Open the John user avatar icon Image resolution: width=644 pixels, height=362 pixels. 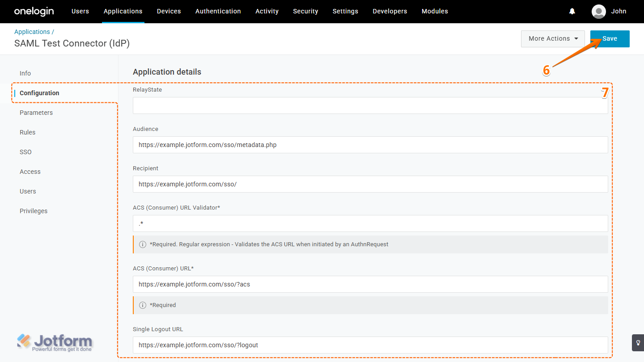(x=598, y=12)
